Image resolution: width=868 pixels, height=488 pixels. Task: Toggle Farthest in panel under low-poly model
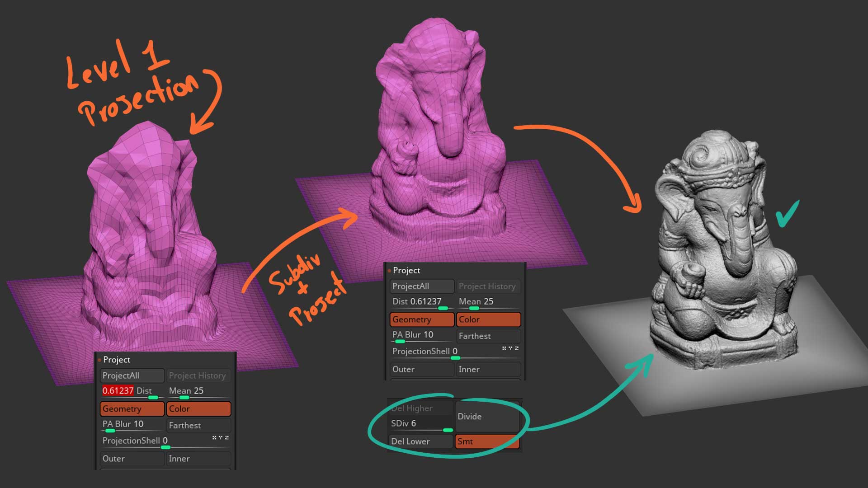click(198, 425)
